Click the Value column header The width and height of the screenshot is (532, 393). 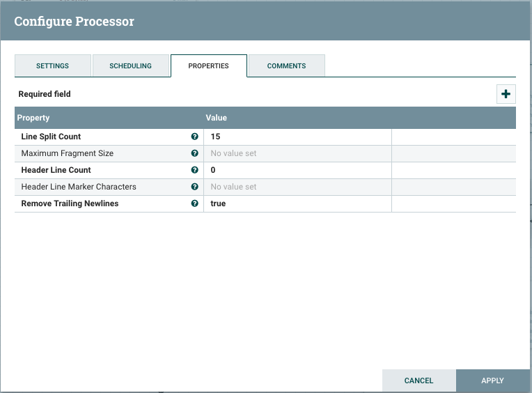coord(217,118)
